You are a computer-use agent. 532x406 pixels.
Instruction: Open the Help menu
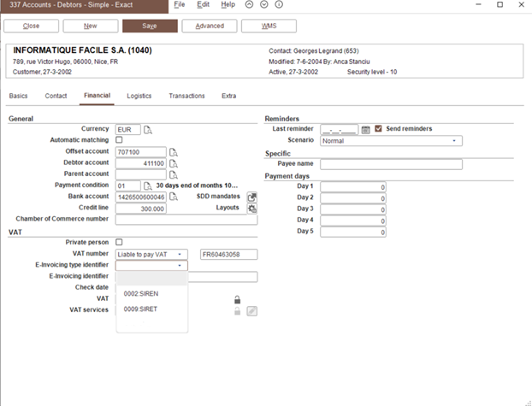(x=228, y=4)
